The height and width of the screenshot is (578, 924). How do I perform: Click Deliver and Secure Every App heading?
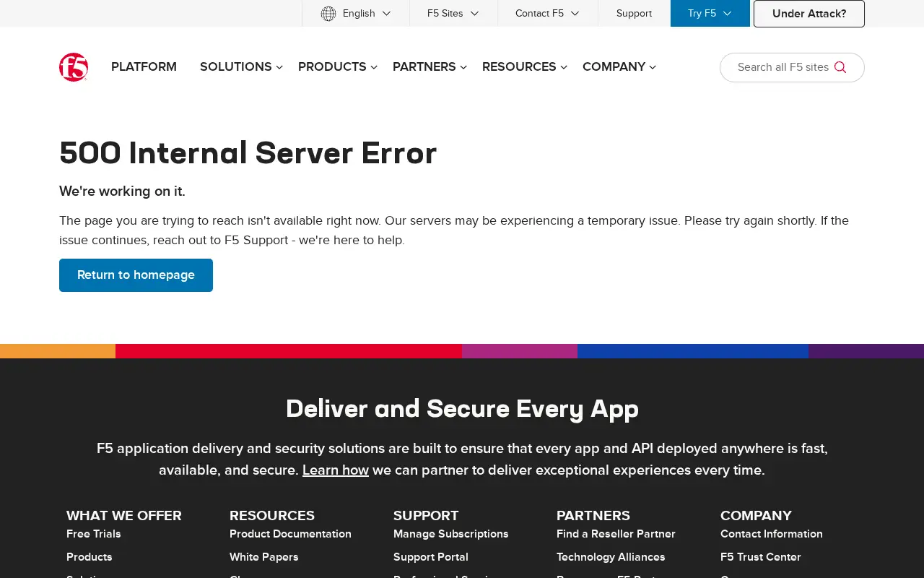[462, 409]
